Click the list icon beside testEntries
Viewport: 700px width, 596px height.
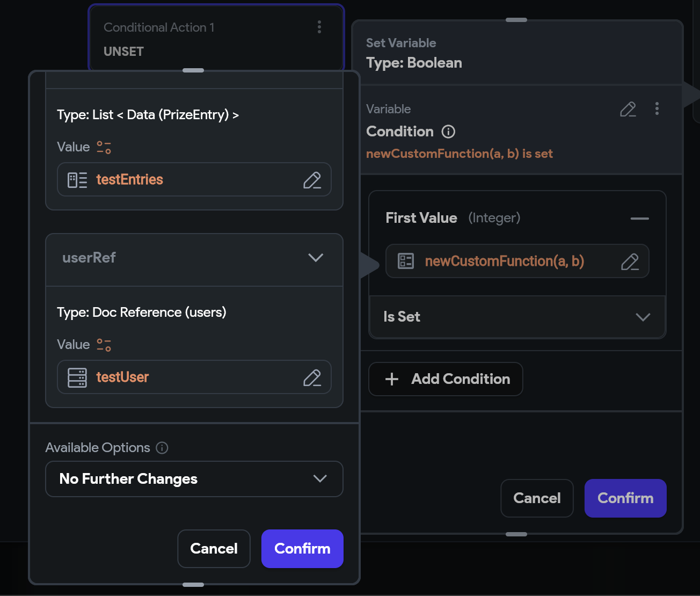pyautogui.click(x=77, y=180)
